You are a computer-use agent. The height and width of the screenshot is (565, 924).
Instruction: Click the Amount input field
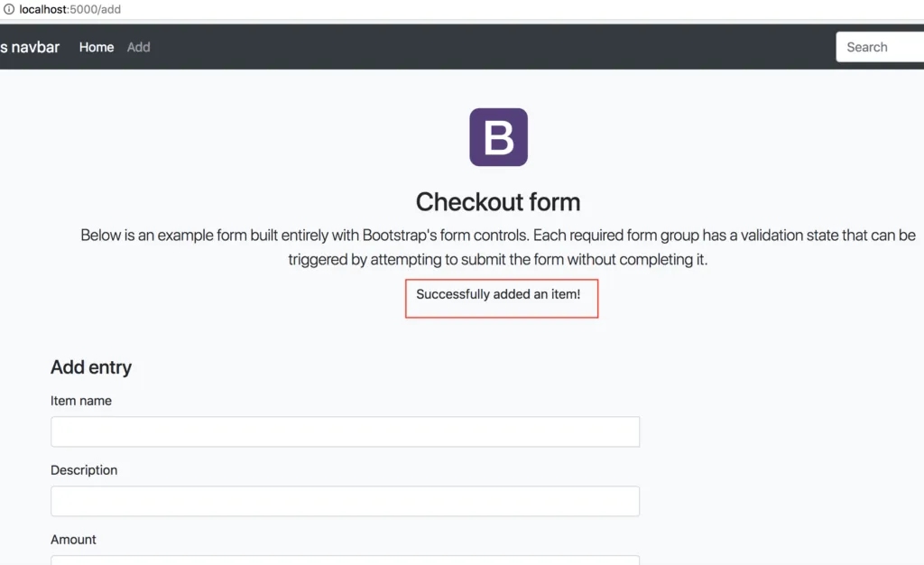(x=346, y=560)
